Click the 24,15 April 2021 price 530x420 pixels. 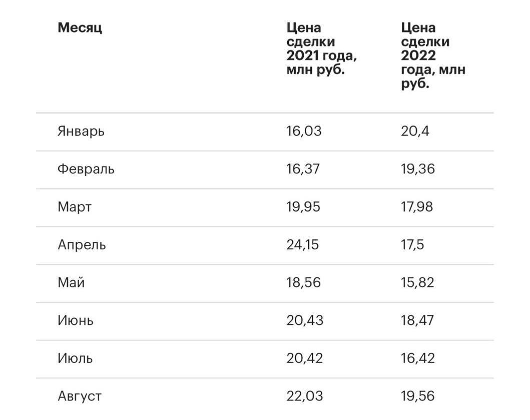pyautogui.click(x=302, y=245)
